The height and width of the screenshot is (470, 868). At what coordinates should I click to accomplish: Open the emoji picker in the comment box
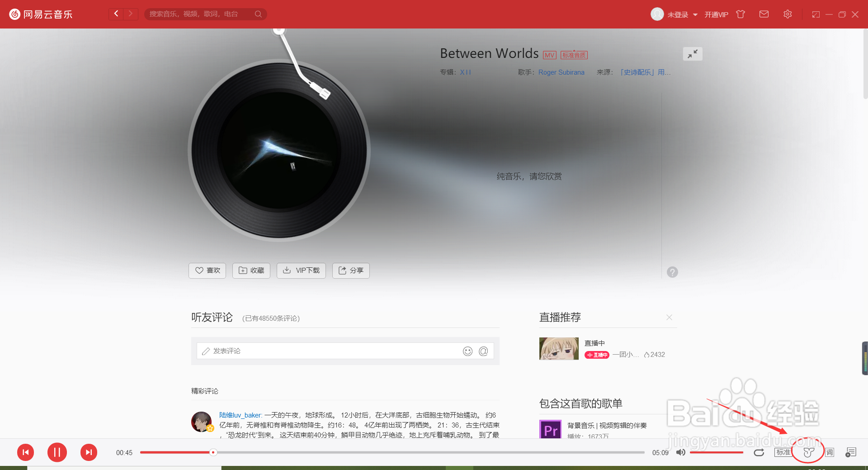[x=467, y=351]
